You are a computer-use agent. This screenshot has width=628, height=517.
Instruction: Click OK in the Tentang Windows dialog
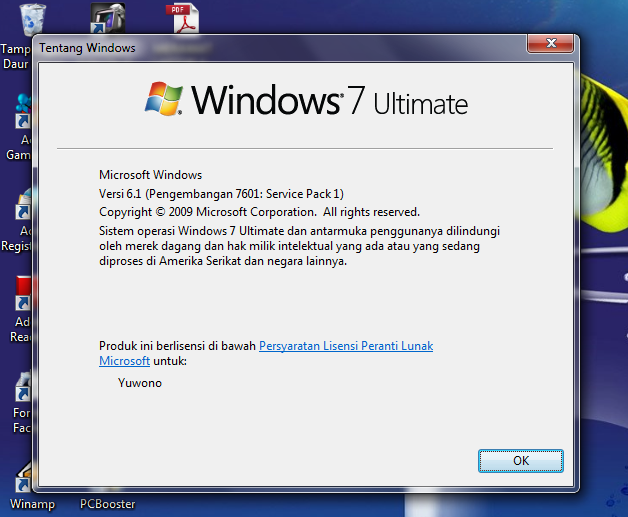pos(521,461)
